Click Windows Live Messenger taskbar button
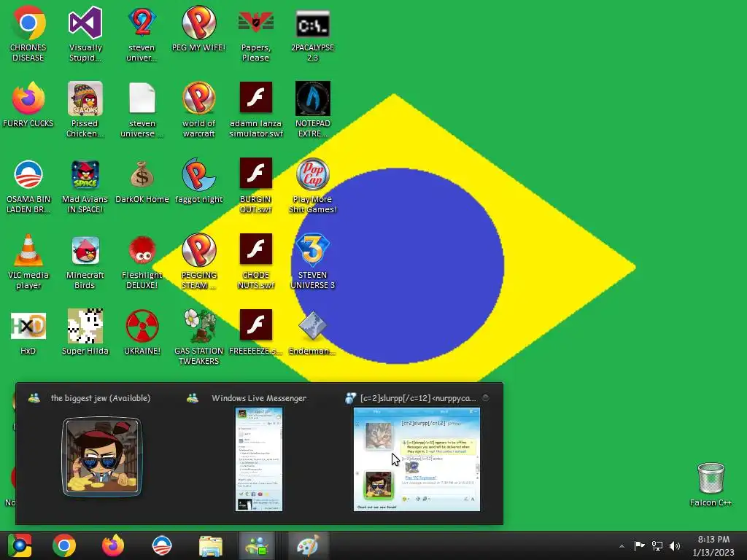Screen dimensions: 747x560 [257, 545]
